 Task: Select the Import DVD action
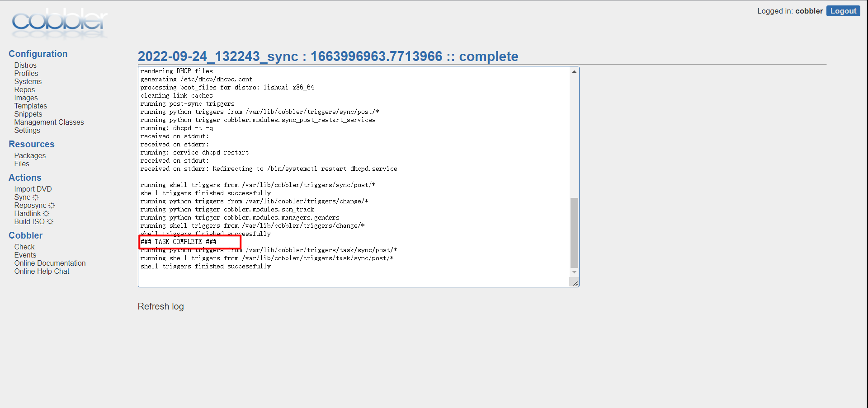33,189
